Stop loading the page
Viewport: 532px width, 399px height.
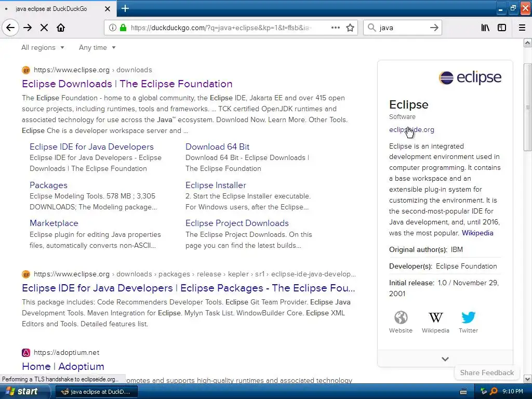[x=44, y=28]
